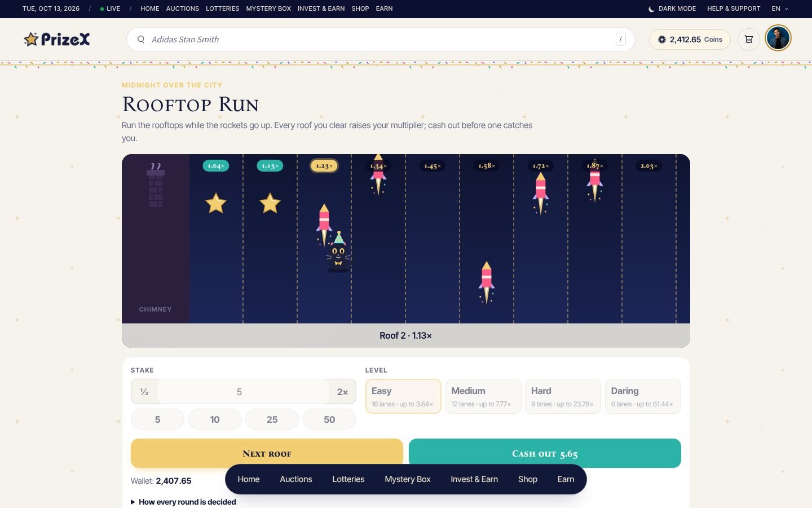Open Mystery Box in top menu bar
Screen dimensions: 812x508
point(268,8)
